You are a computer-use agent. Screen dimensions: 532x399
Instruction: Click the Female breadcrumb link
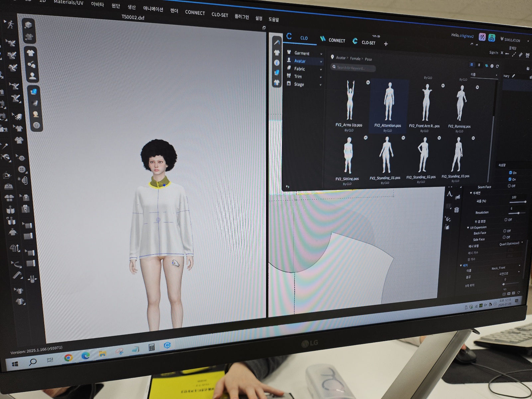[355, 59]
